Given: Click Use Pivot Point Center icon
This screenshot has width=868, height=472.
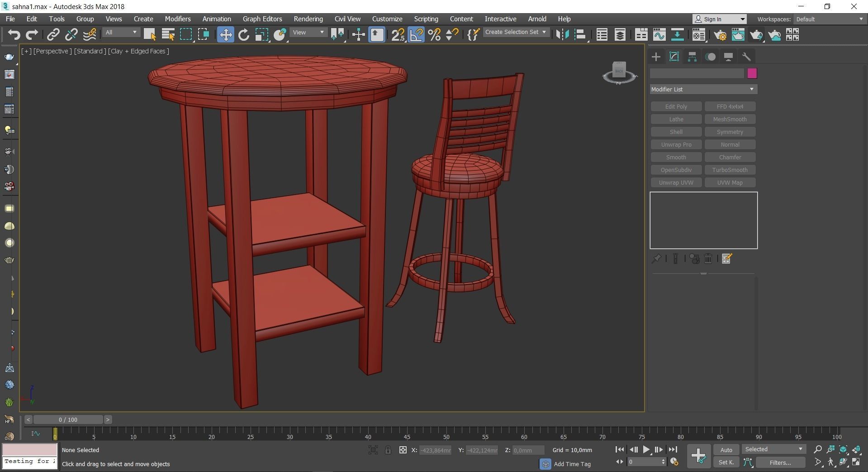Looking at the screenshot, I should [337, 35].
